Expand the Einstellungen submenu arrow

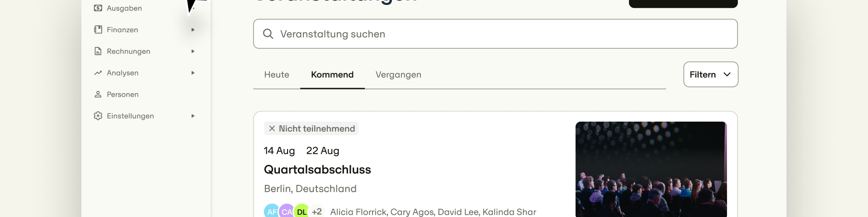point(193,116)
